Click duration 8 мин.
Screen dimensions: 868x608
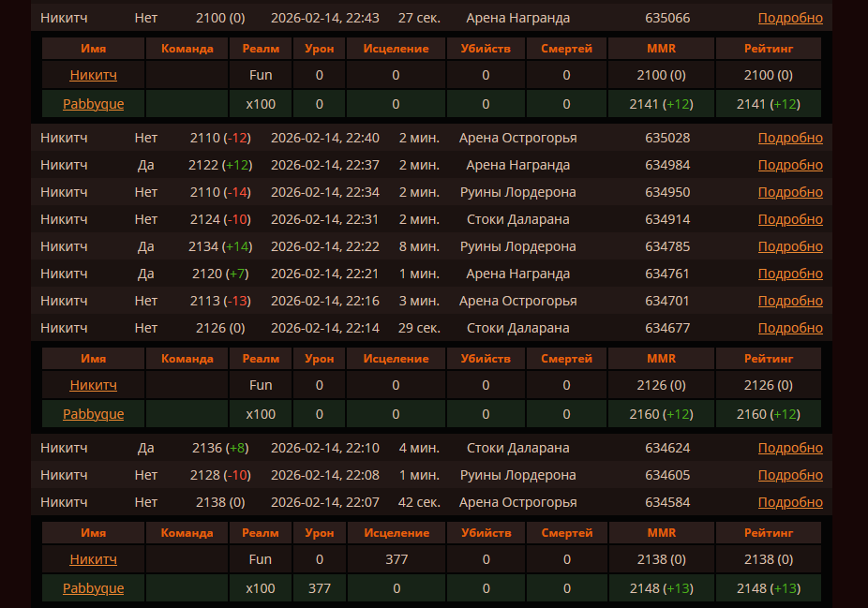tap(419, 246)
